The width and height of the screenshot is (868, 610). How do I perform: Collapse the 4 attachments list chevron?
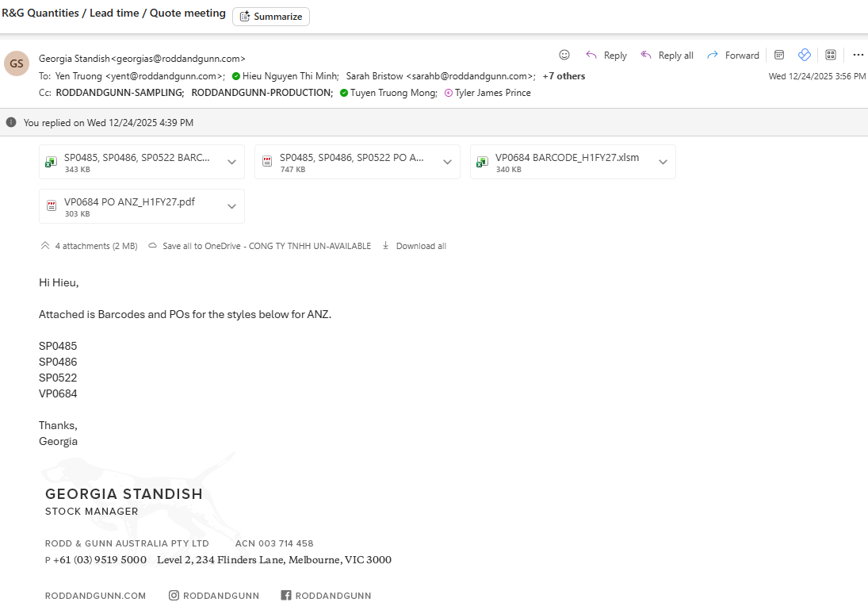(44, 246)
